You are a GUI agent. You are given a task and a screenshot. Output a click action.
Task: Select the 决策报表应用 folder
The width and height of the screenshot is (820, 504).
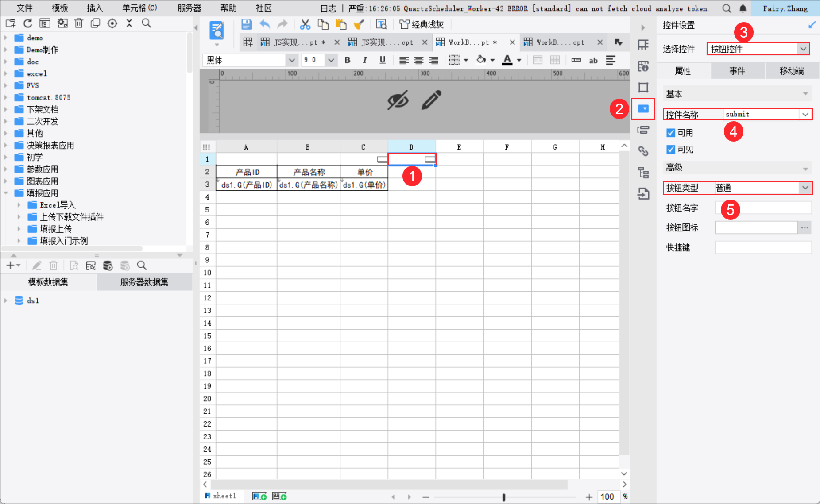coord(50,145)
